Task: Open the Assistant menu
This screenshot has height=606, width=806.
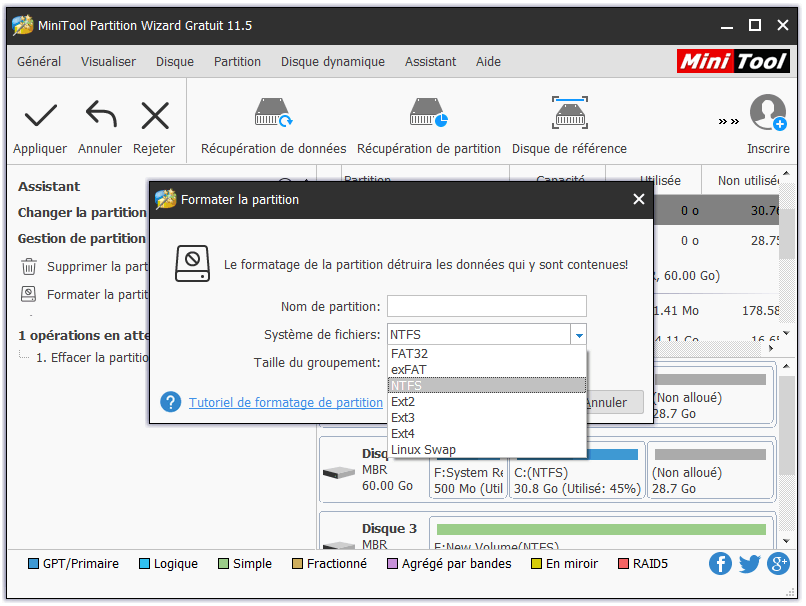Action: tap(430, 62)
